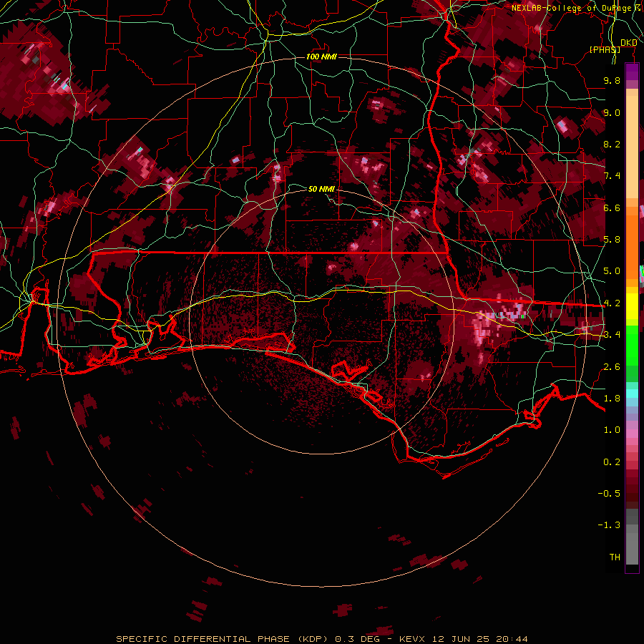Click the orange segment of the color bar
Screen dimensions: 644x644
pyautogui.click(x=632, y=243)
